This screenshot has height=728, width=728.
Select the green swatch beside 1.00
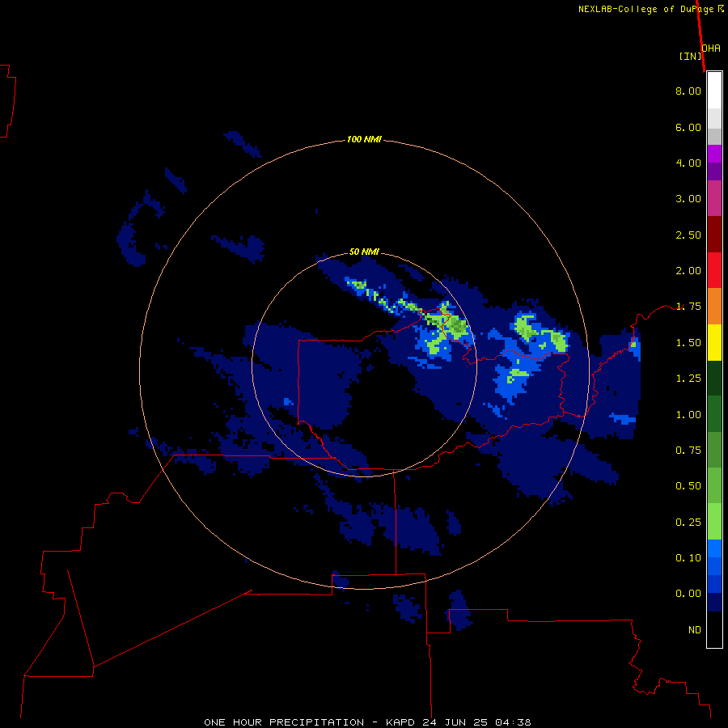point(714,414)
